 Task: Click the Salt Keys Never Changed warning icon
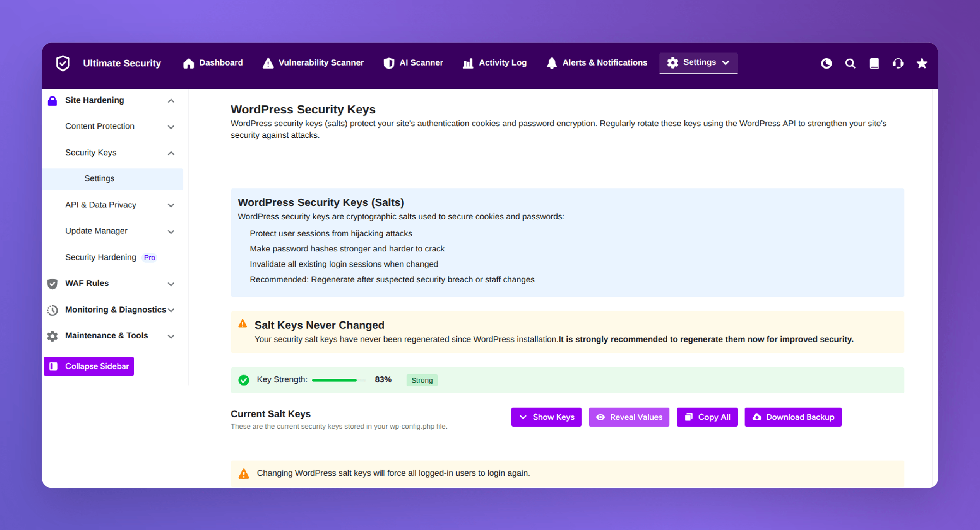(243, 324)
